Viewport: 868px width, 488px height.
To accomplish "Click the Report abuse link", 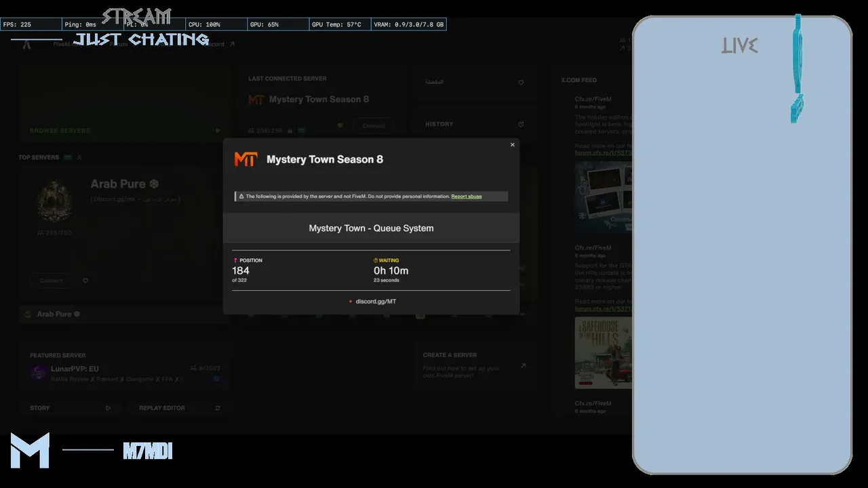I will point(467,197).
